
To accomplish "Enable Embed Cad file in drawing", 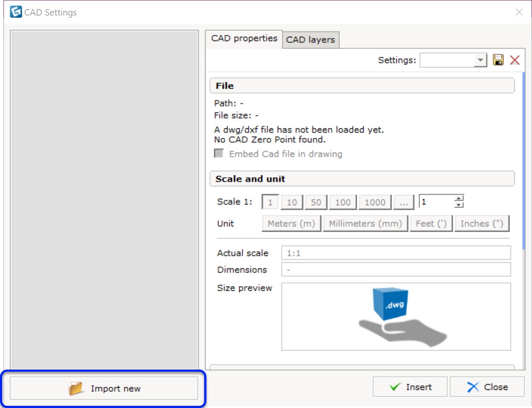I will [219, 153].
